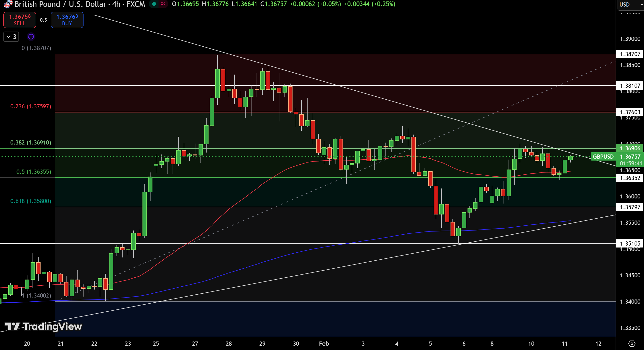
Task: Click the current price 1.36757 tag
Action: tap(630, 157)
